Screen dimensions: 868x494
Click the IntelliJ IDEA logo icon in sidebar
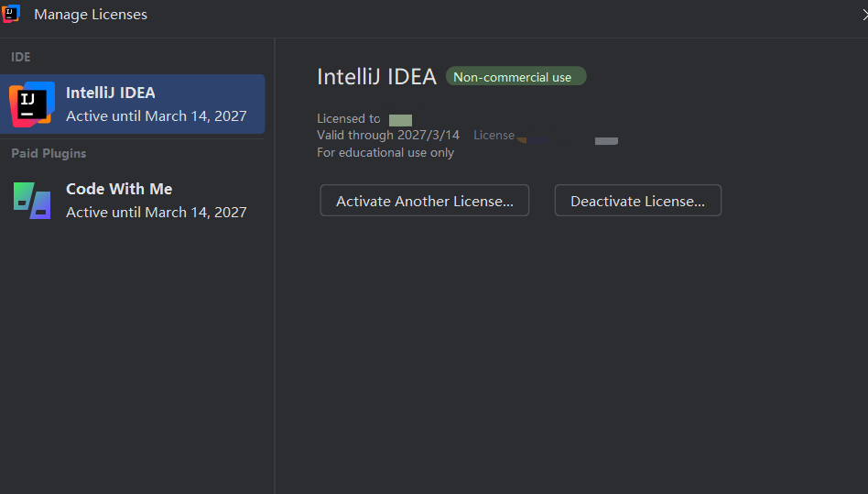coord(32,104)
